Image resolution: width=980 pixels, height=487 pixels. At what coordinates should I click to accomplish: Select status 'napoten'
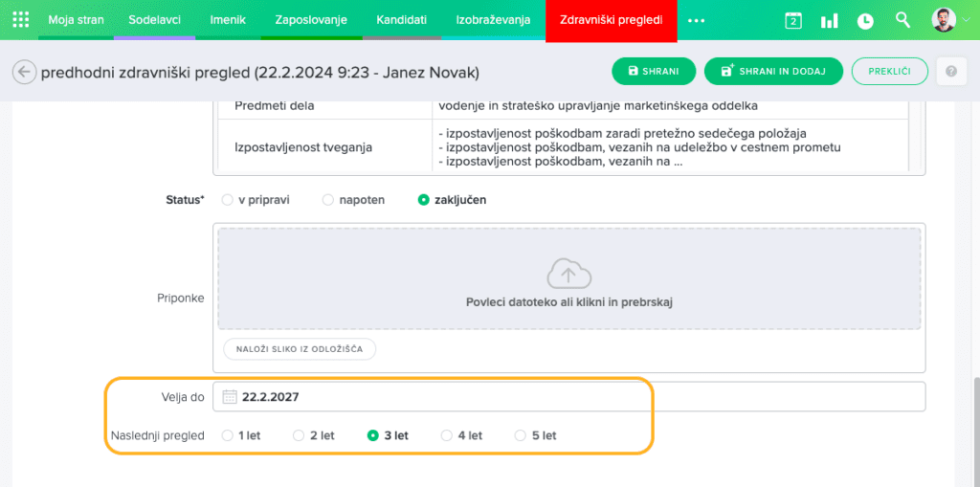[x=328, y=200]
